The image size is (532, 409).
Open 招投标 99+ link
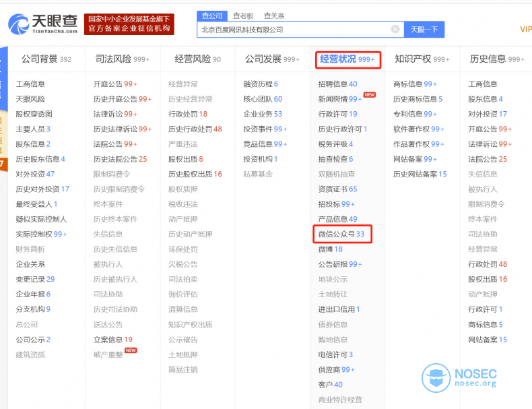click(337, 204)
